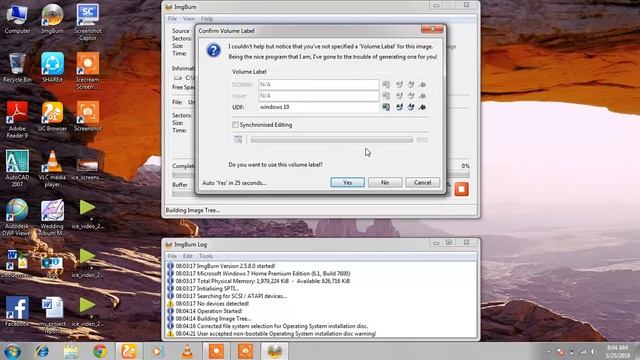The width and height of the screenshot is (640, 360).
Task: Select log line 'Corrected file system selection'
Action: 271,326
